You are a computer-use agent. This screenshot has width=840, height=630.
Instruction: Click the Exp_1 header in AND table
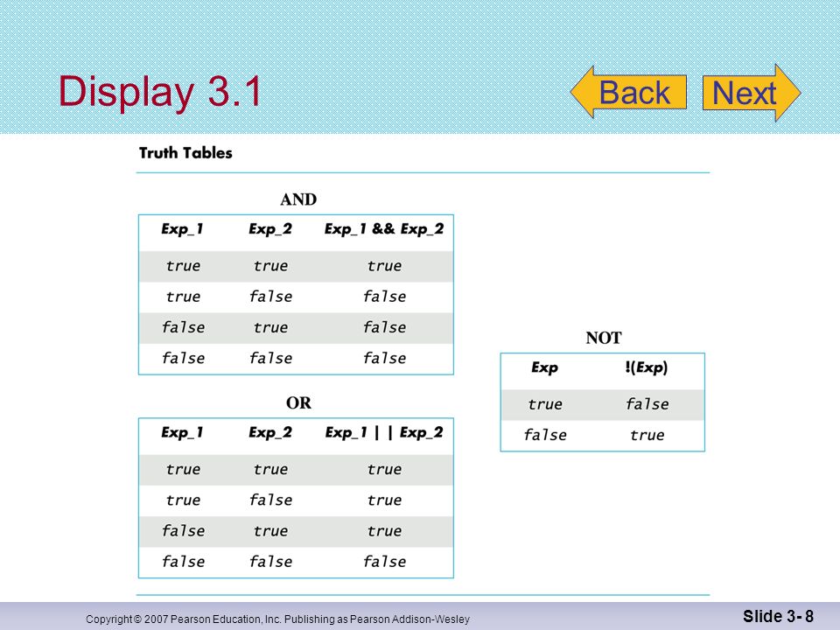coord(182,229)
